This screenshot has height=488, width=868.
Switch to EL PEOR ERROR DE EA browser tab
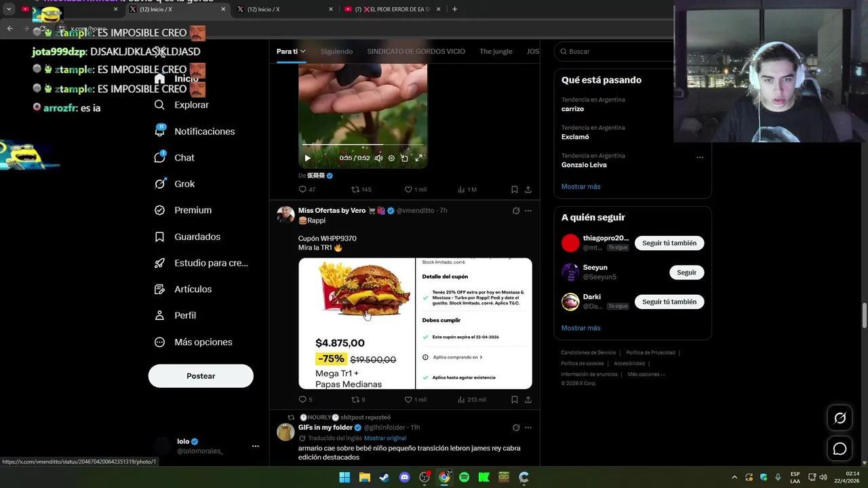(393, 9)
